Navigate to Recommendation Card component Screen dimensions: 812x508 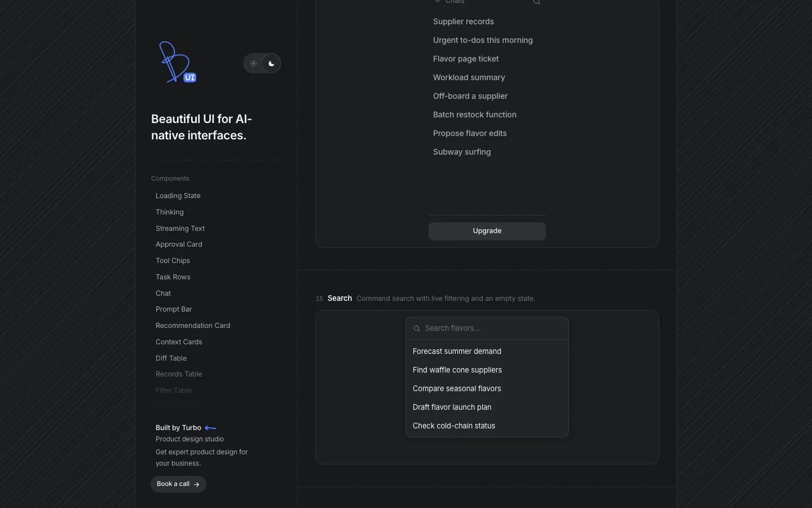193,326
